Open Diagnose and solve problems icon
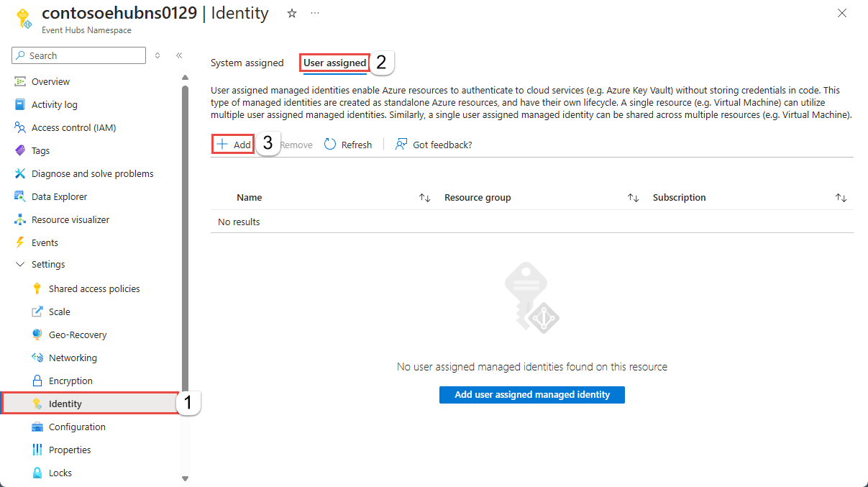The width and height of the screenshot is (868, 487). (20, 173)
